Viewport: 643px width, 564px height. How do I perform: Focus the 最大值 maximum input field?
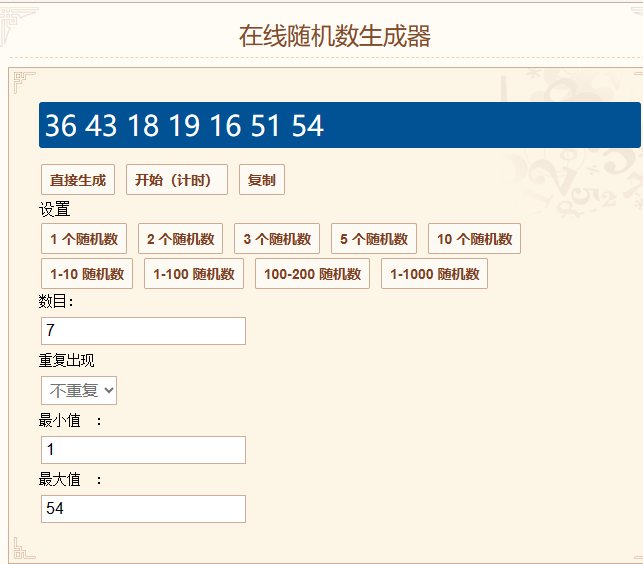(144, 509)
